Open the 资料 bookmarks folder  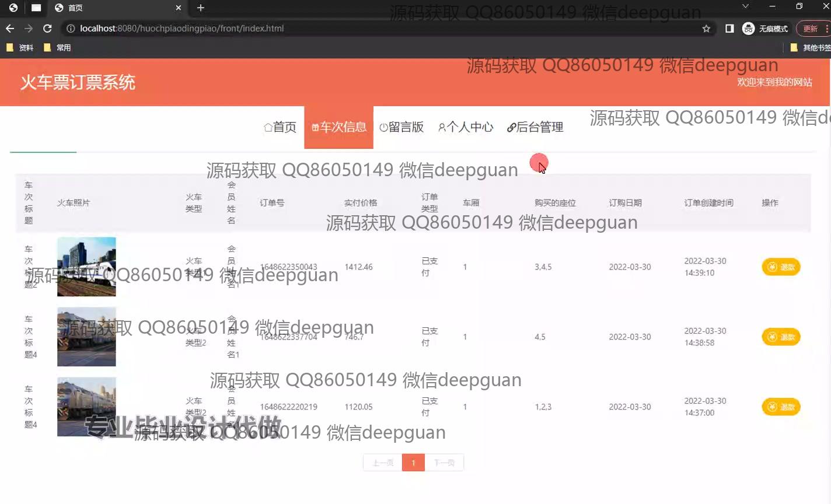coord(20,48)
